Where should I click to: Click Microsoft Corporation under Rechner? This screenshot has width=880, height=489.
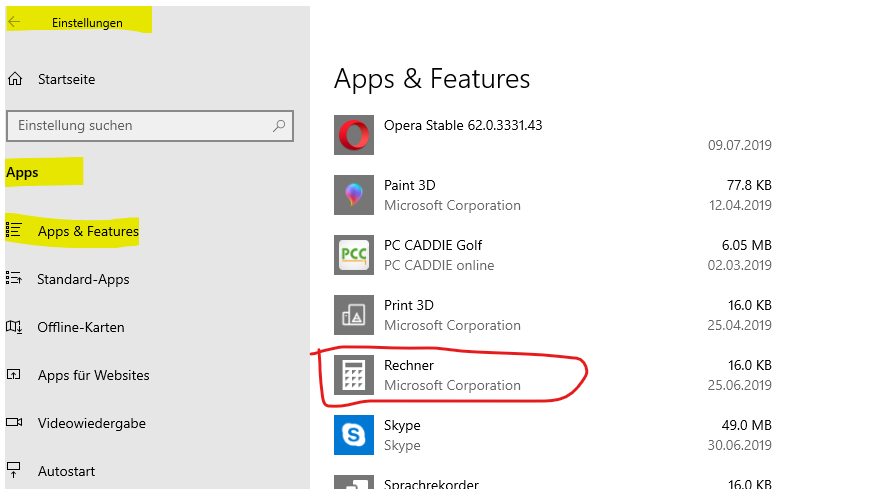click(x=452, y=386)
